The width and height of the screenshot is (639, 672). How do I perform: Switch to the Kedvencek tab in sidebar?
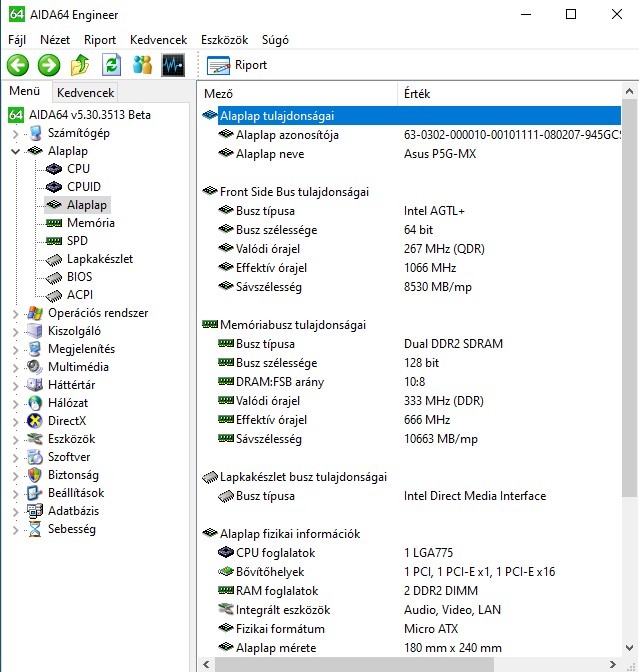pos(85,93)
